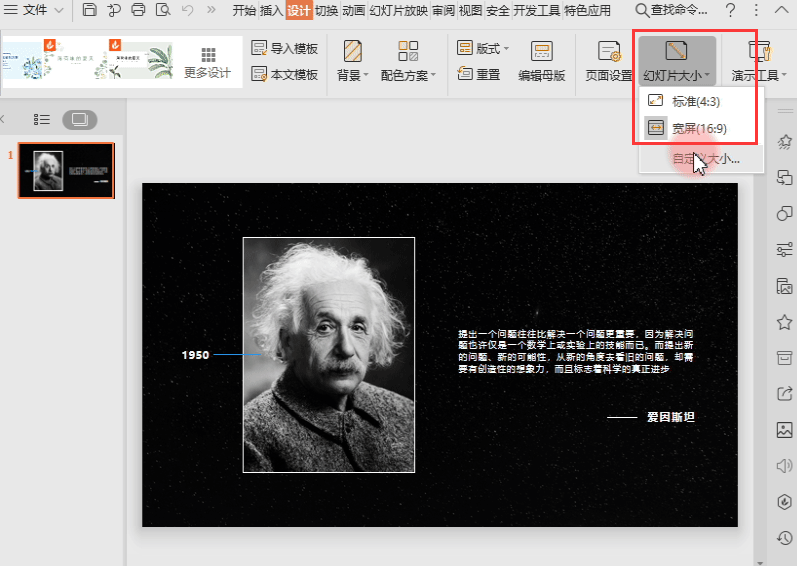Open the 动画 Animation ribbon tab
The width and height of the screenshot is (797, 566).
(x=353, y=11)
